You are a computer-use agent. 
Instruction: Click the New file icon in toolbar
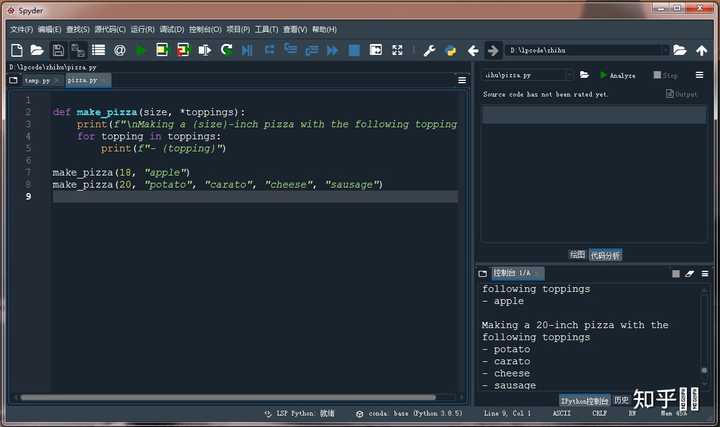click(17, 50)
